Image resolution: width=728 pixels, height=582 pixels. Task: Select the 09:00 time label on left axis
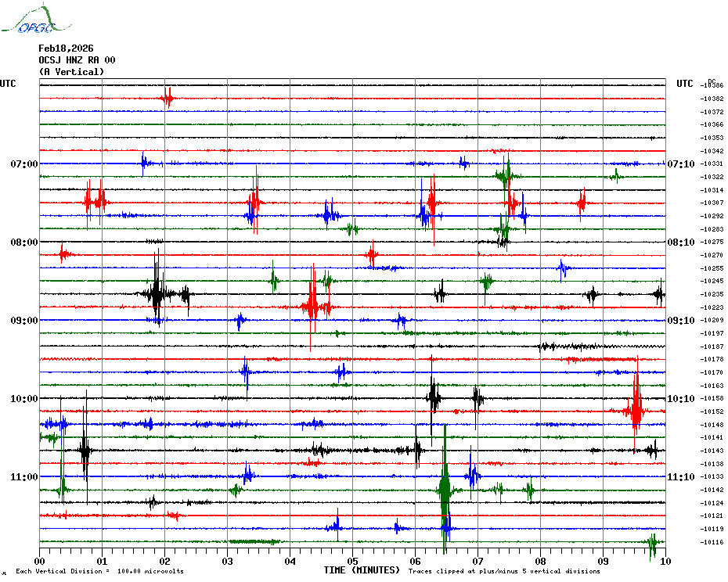coord(24,321)
